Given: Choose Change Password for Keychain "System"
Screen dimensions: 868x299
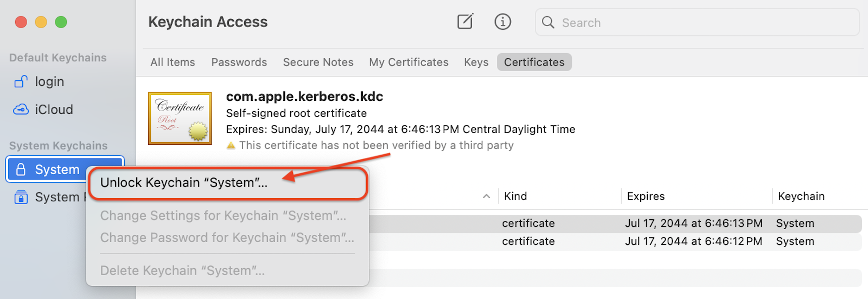Looking at the screenshot, I should point(227,238).
